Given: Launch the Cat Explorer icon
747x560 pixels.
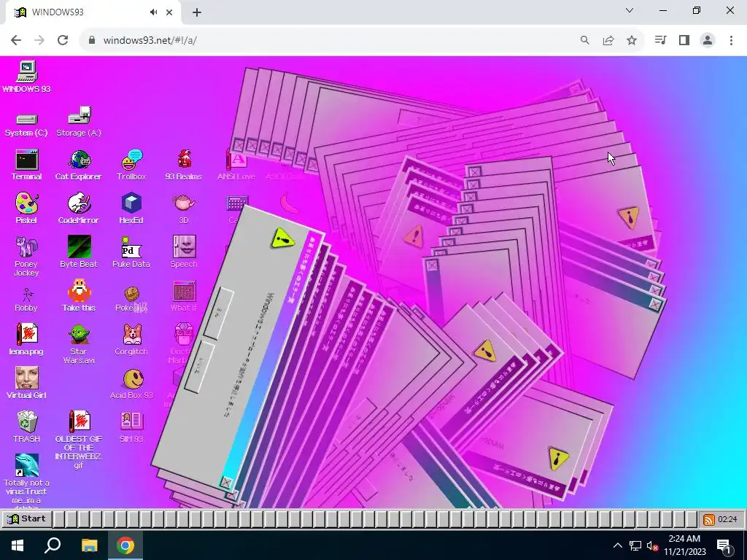Looking at the screenshot, I should tap(79, 160).
